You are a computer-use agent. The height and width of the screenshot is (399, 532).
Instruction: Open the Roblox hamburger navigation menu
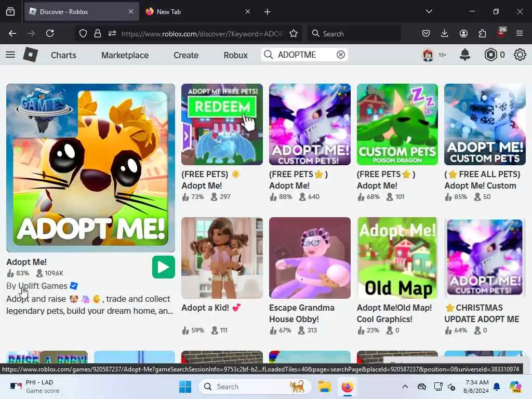point(10,55)
